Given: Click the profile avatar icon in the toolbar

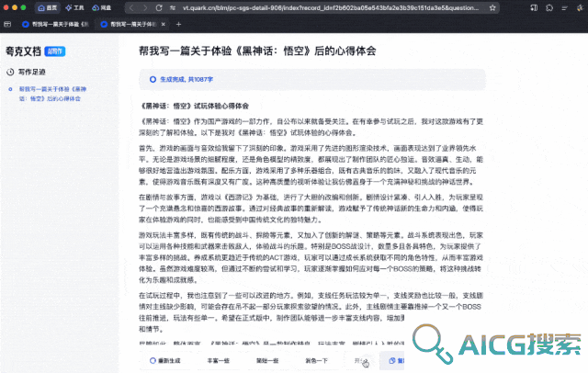Looking at the screenshot, I should click(x=580, y=7).
